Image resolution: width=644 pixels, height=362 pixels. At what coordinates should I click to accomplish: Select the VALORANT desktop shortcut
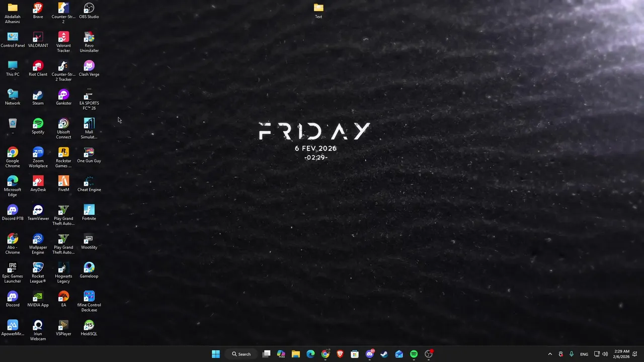[38, 40]
